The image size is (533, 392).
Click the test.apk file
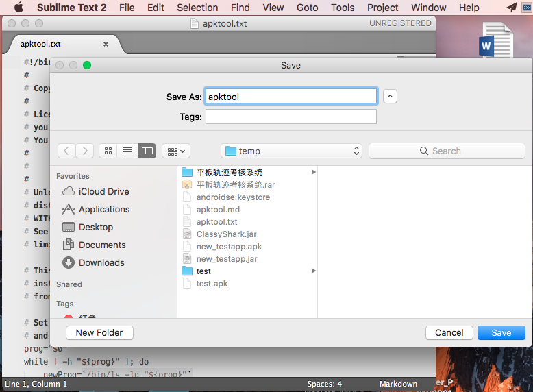[x=212, y=284]
